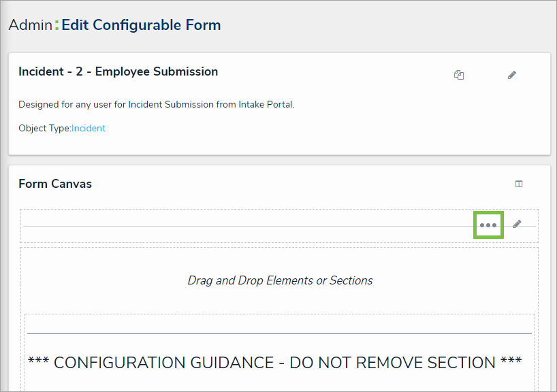Image resolution: width=557 pixels, height=392 pixels.
Task: Click the Admin label in page title
Action: coord(30,25)
